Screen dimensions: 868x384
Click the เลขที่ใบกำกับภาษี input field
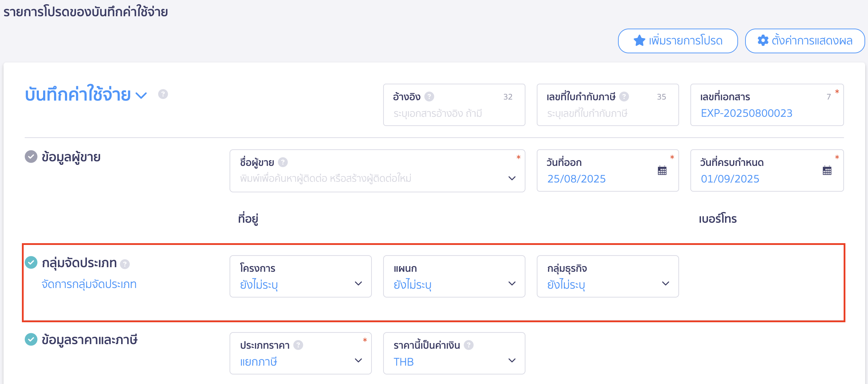608,105
